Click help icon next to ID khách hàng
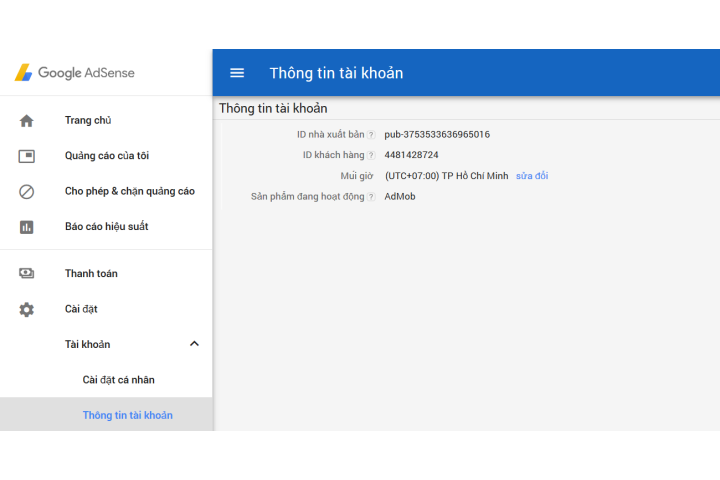This screenshot has height=480, width=720. click(x=371, y=155)
